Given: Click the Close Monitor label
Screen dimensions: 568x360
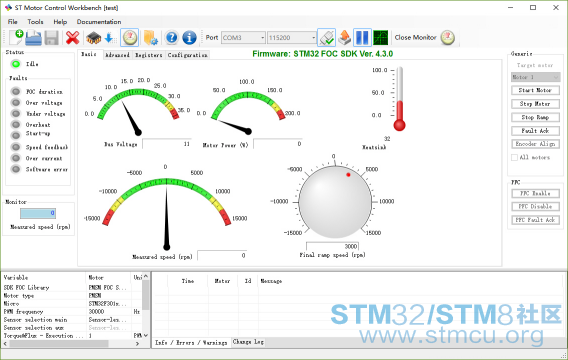Looking at the screenshot, I should pos(415,37).
